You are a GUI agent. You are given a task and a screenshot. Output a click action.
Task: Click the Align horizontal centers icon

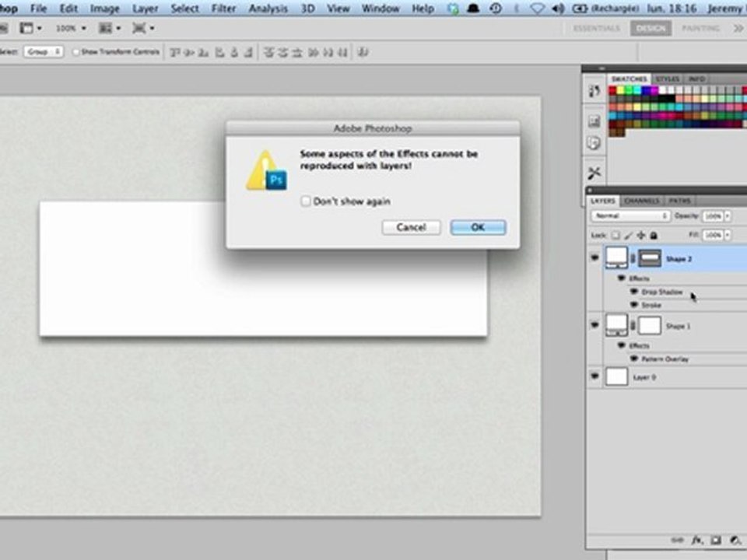point(234,52)
